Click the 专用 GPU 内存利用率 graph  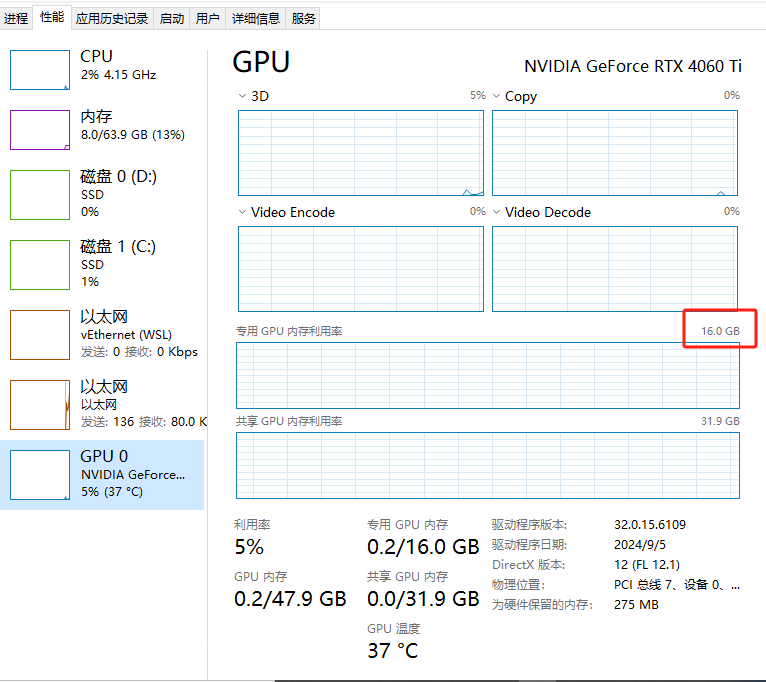487,375
